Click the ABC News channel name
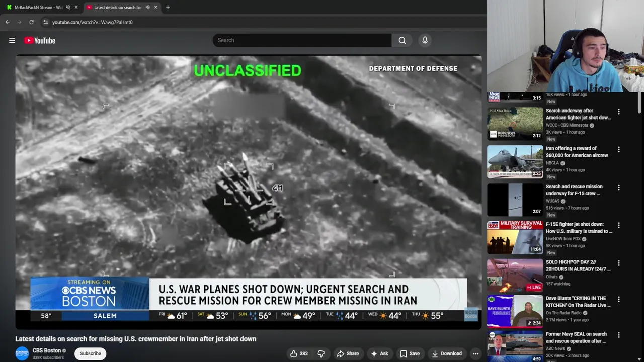The height and width of the screenshot is (362, 644). tap(555, 348)
